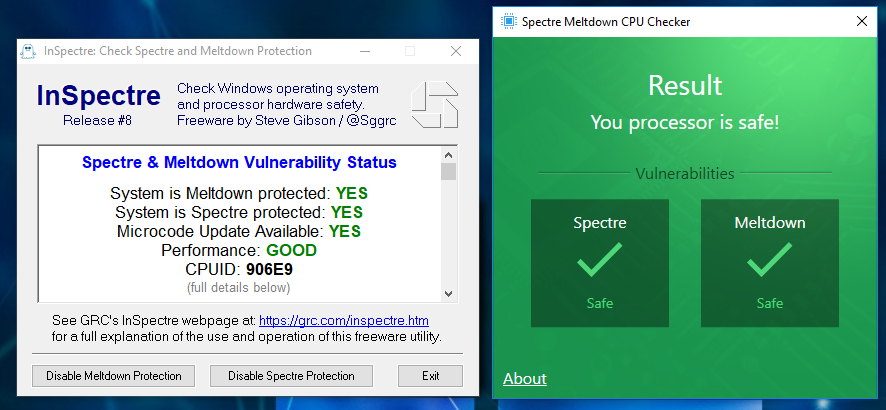Viewport: 886px width, 410px height.
Task: Click the vertical scrollbar thumb in status panel
Action: point(448,172)
